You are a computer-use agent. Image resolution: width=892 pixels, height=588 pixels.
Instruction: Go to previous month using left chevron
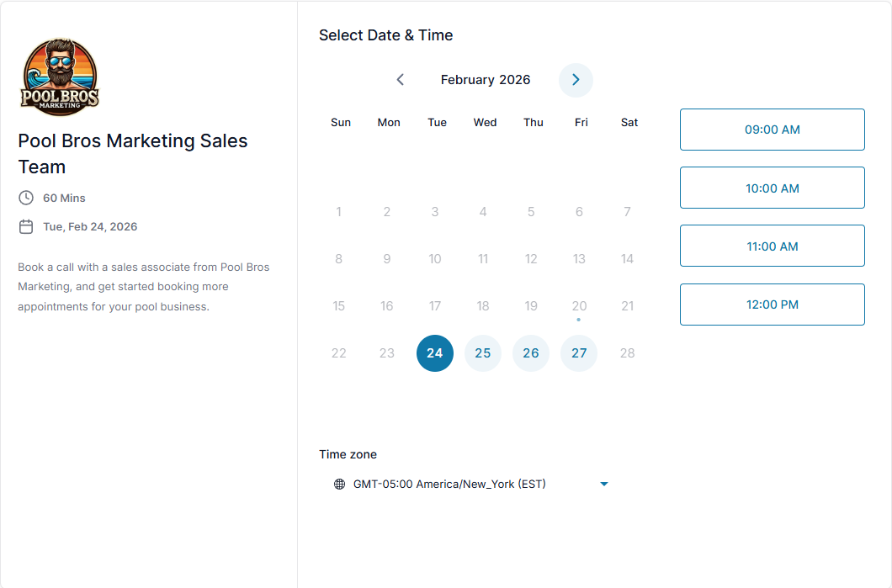[x=401, y=80]
